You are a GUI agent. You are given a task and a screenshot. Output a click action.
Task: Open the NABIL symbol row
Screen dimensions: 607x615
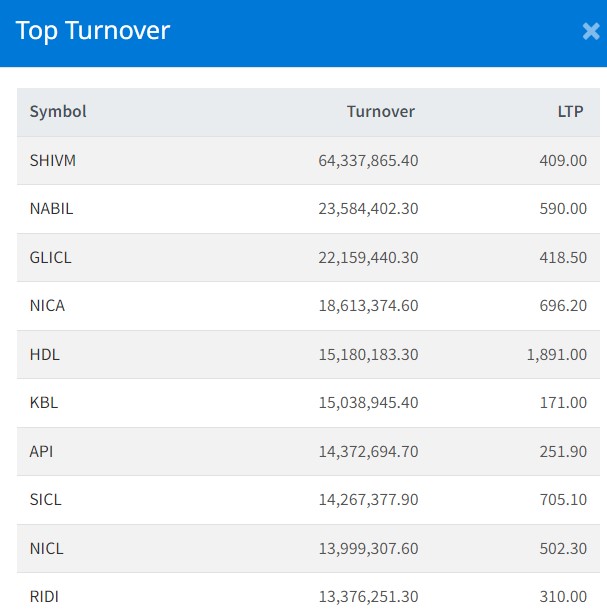coord(51,209)
